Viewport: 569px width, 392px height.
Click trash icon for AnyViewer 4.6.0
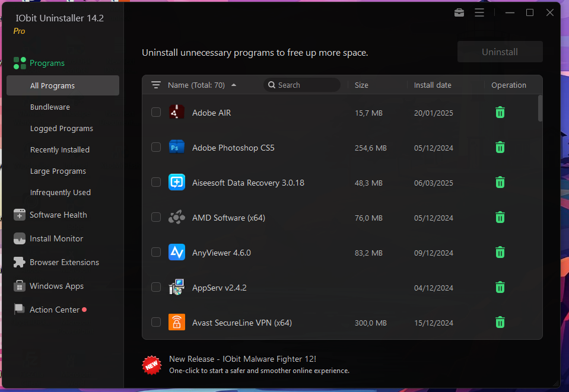pyautogui.click(x=500, y=253)
